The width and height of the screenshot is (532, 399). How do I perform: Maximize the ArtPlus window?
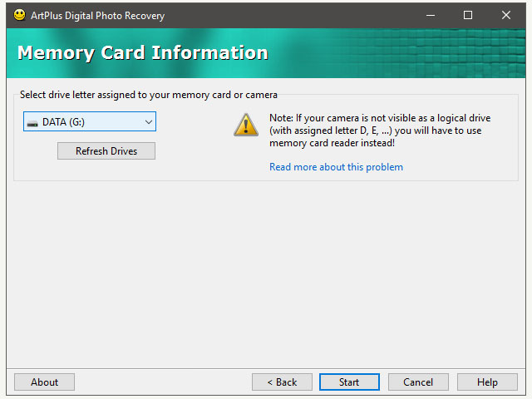(468, 15)
